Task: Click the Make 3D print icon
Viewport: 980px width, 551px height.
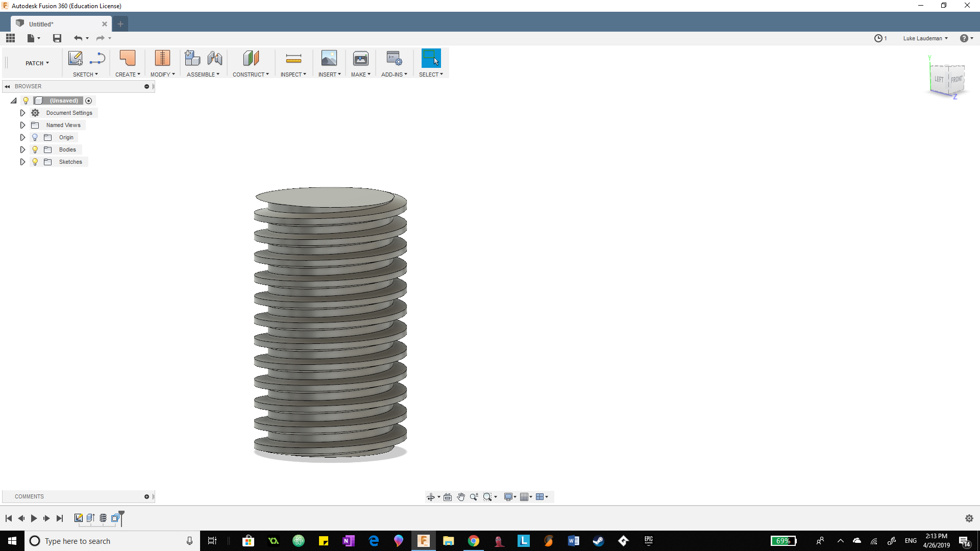Action: [x=361, y=58]
